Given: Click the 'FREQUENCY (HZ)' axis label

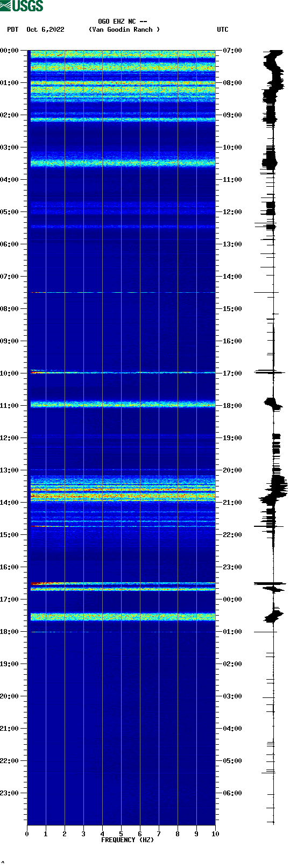Looking at the screenshot, I should tap(128, 840).
